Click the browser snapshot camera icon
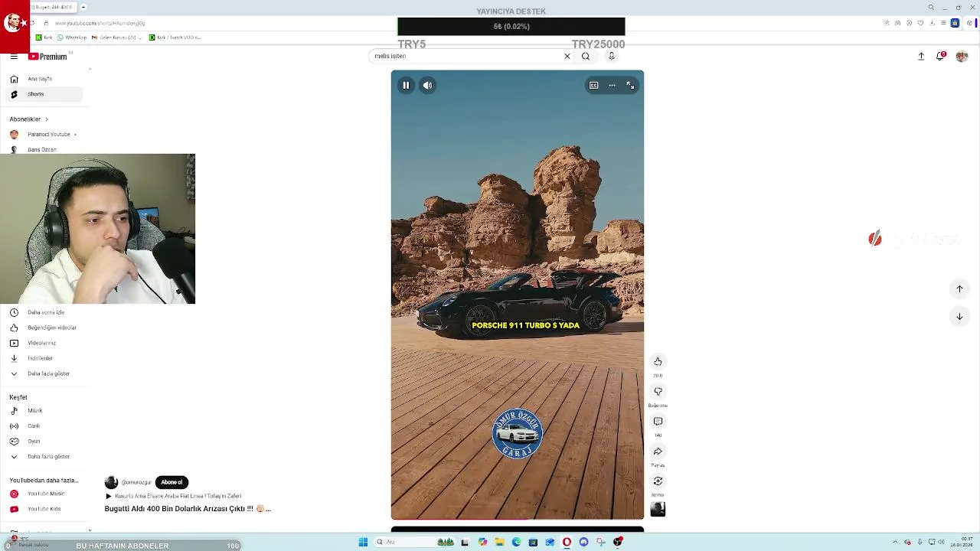The image size is (980, 551). pyautogui.click(x=898, y=23)
